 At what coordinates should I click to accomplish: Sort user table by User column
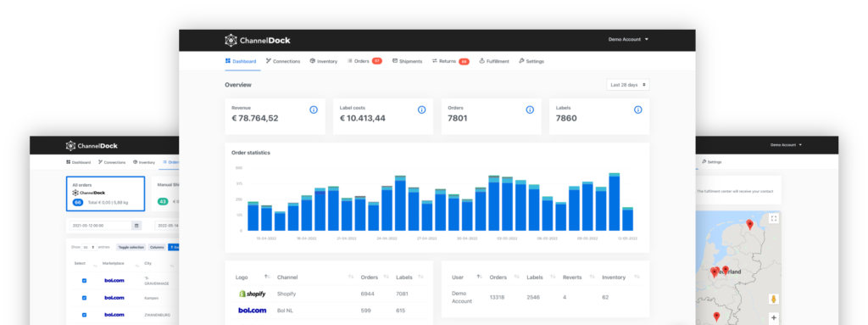tap(480, 277)
